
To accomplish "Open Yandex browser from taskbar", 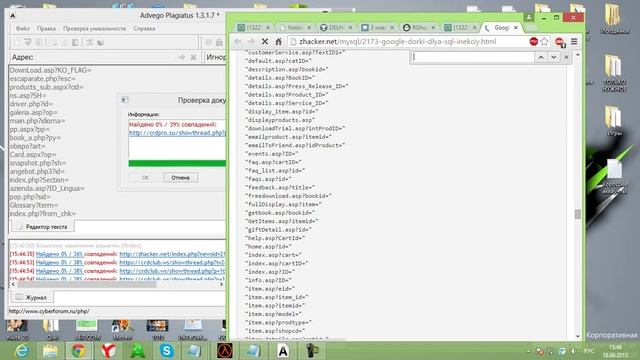I will pos(108,351).
